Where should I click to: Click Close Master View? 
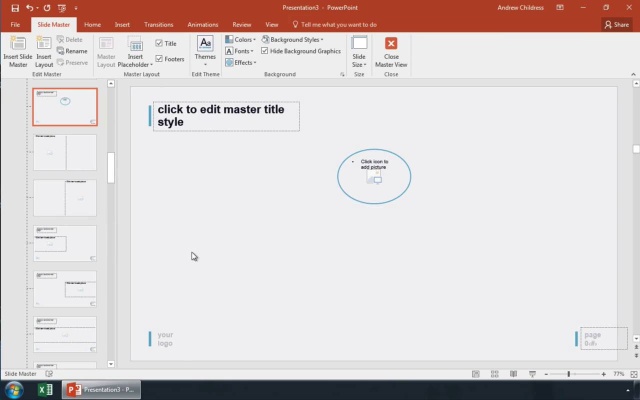tap(391, 51)
